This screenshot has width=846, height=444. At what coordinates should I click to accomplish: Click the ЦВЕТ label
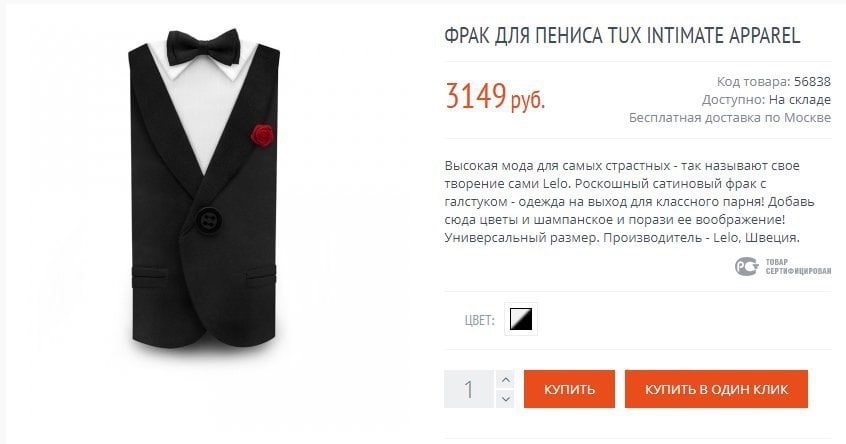479,320
